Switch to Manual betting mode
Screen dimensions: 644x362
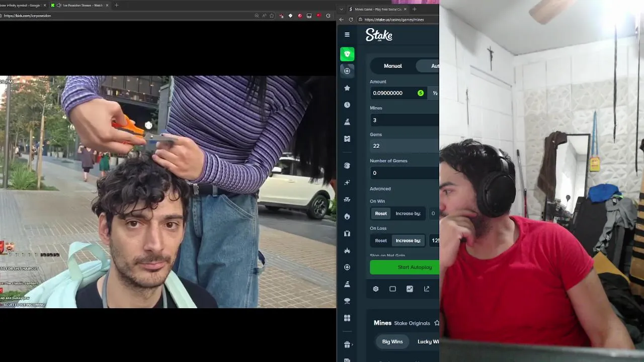coord(393,66)
